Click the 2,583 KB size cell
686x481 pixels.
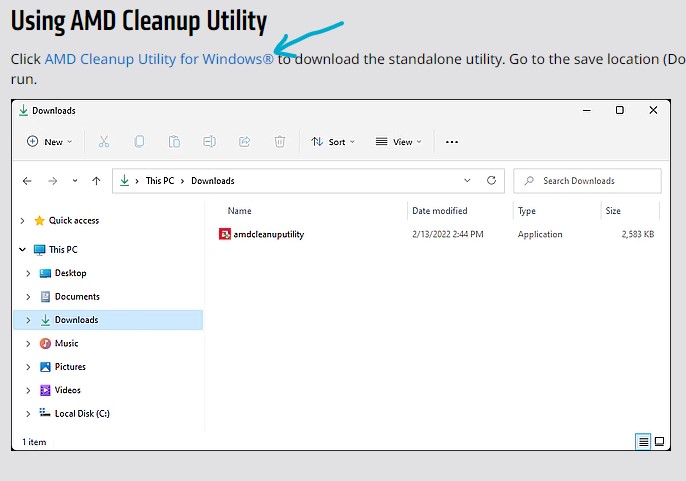(x=638, y=234)
